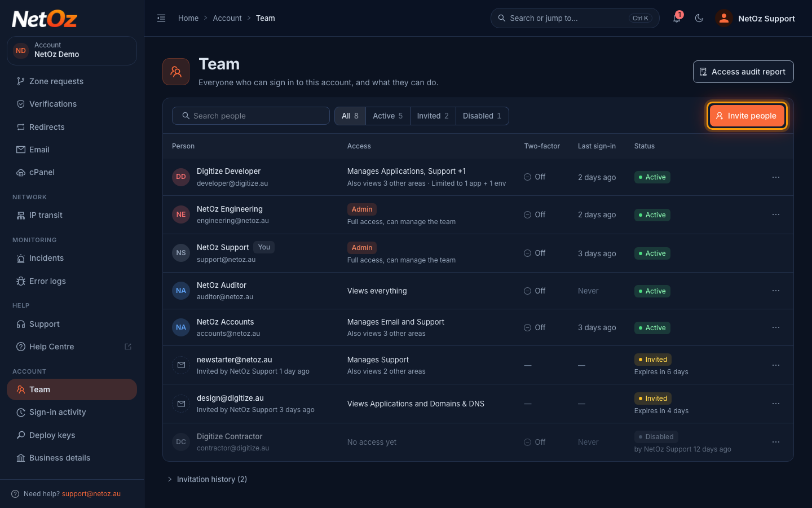Filter the team by Active
Viewport: 812px width, 508px height.
point(388,116)
